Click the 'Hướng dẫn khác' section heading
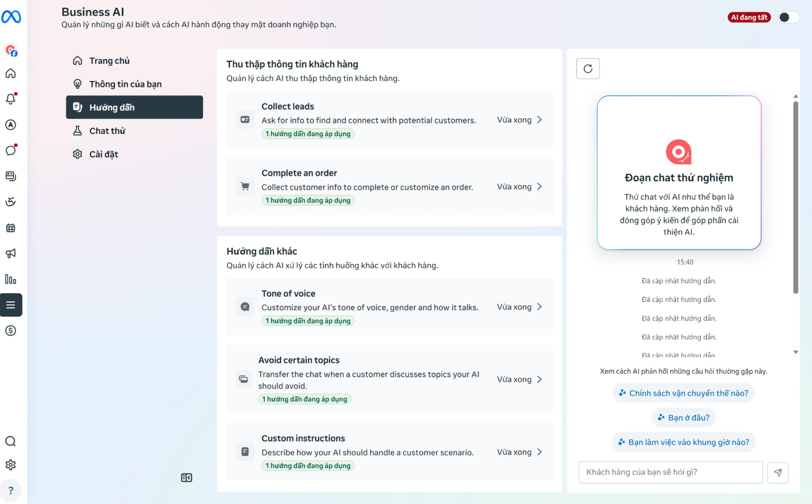 [262, 251]
